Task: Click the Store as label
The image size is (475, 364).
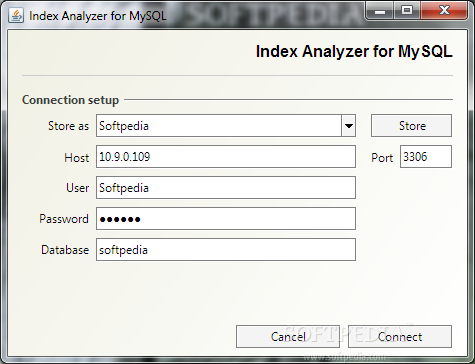Action: pos(68,126)
